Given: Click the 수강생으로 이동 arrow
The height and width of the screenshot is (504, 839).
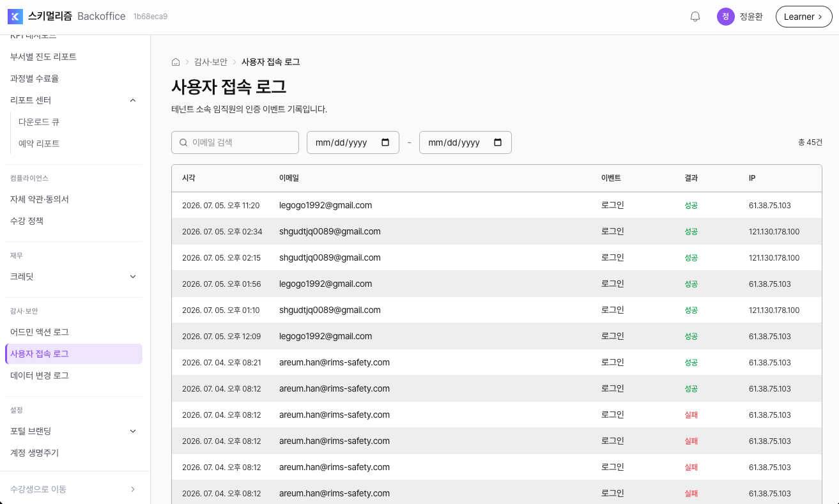Looking at the screenshot, I should pos(133,489).
